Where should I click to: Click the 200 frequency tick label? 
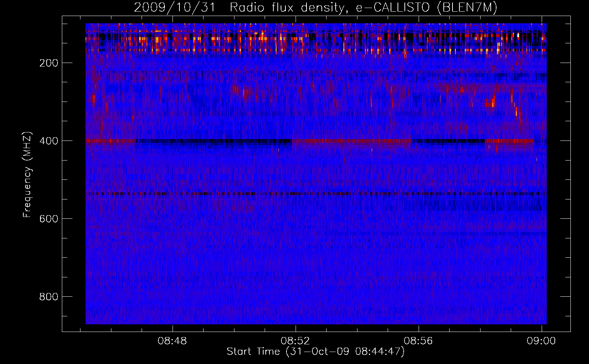[x=49, y=63]
